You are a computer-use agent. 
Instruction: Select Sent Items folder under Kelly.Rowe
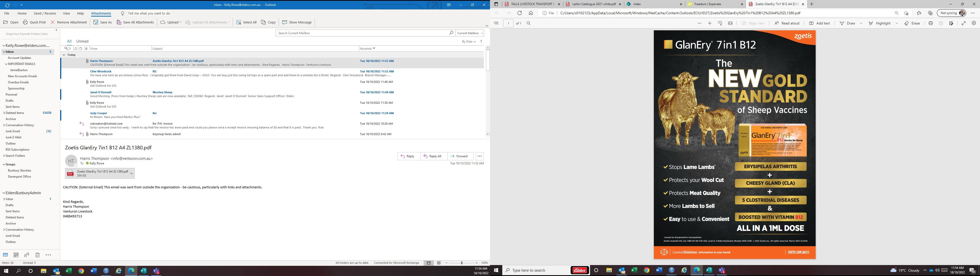13,107
